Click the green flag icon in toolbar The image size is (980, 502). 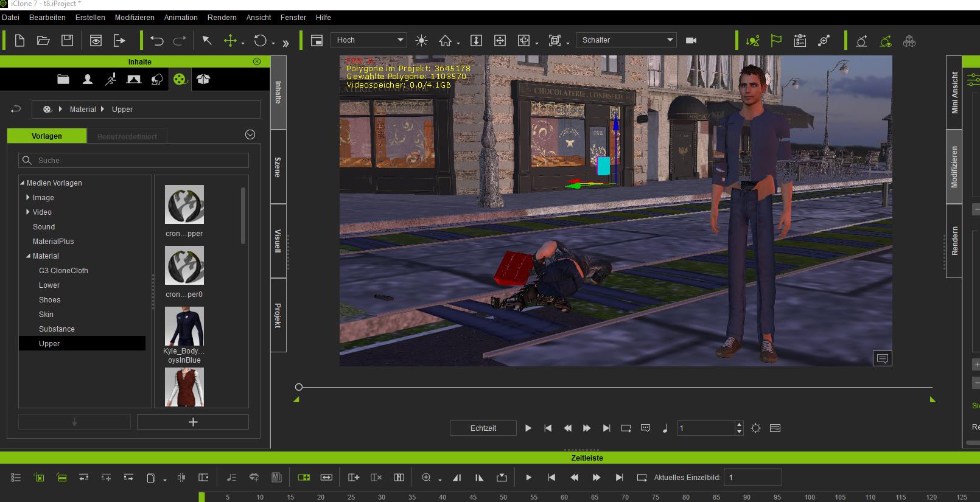[x=776, y=41]
